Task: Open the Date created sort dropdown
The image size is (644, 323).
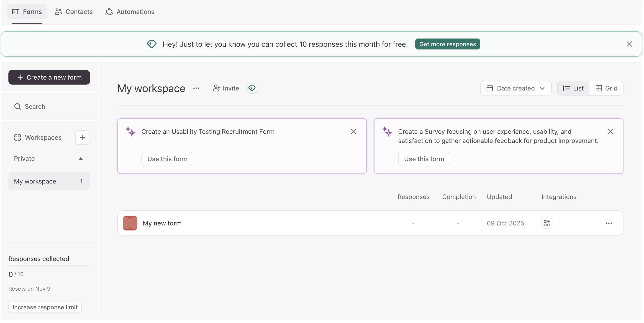Action: (x=516, y=88)
